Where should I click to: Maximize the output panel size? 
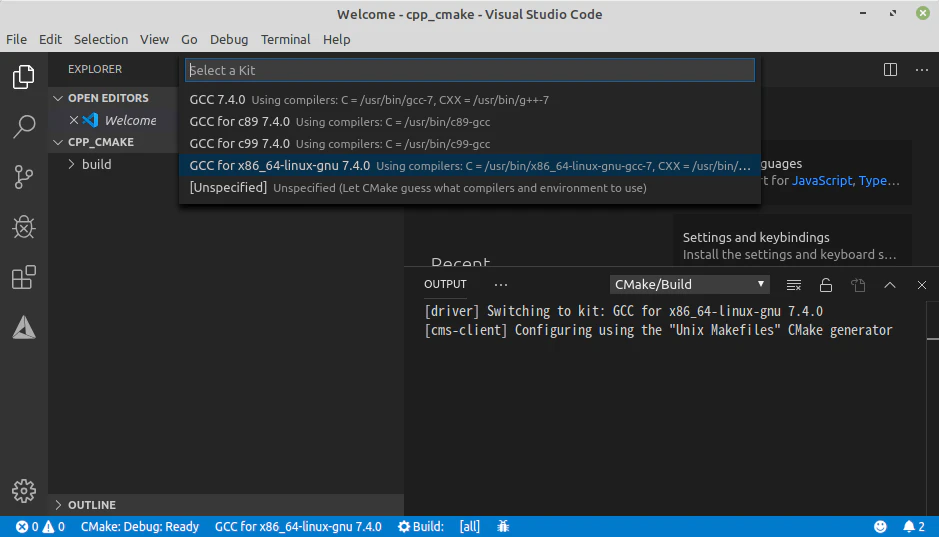tap(890, 285)
